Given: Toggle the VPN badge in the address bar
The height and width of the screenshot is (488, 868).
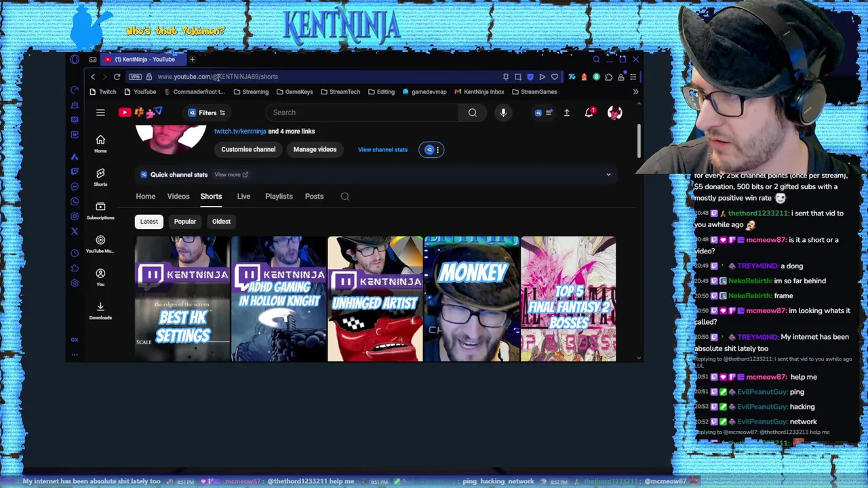Looking at the screenshot, I should [x=135, y=77].
